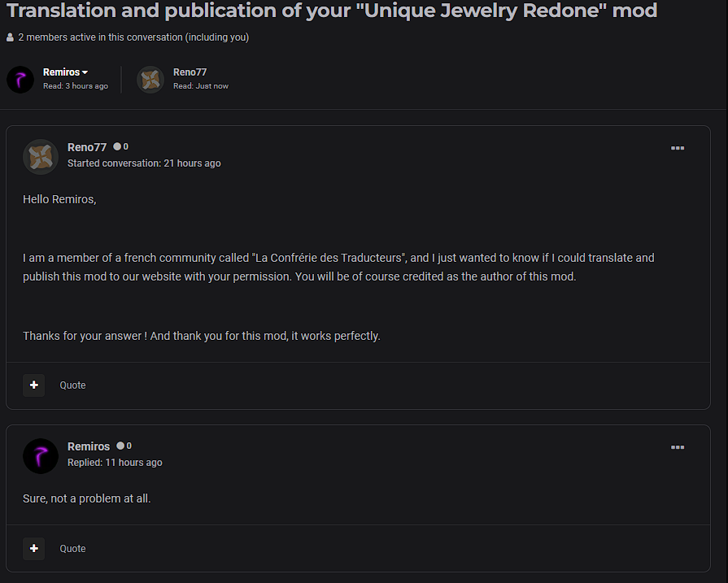Toggle multi-quote plus on Remiros's reply
This screenshot has height=583, width=728.
33,548
